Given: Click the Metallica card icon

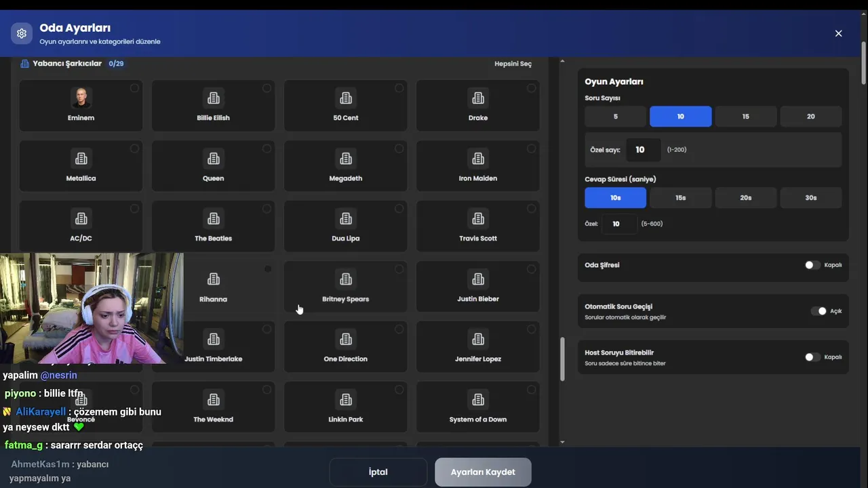Looking at the screenshot, I should tap(81, 159).
